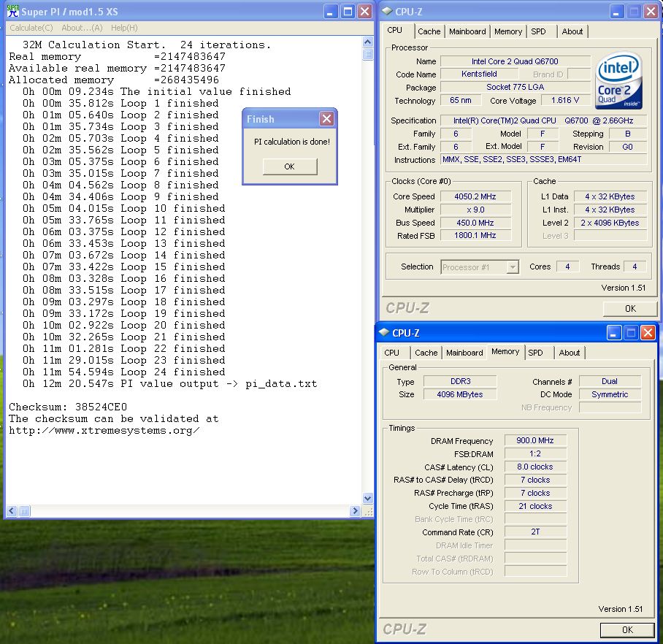Close the Finish dialog with X
Image resolution: width=663 pixels, height=644 pixels.
pos(326,119)
